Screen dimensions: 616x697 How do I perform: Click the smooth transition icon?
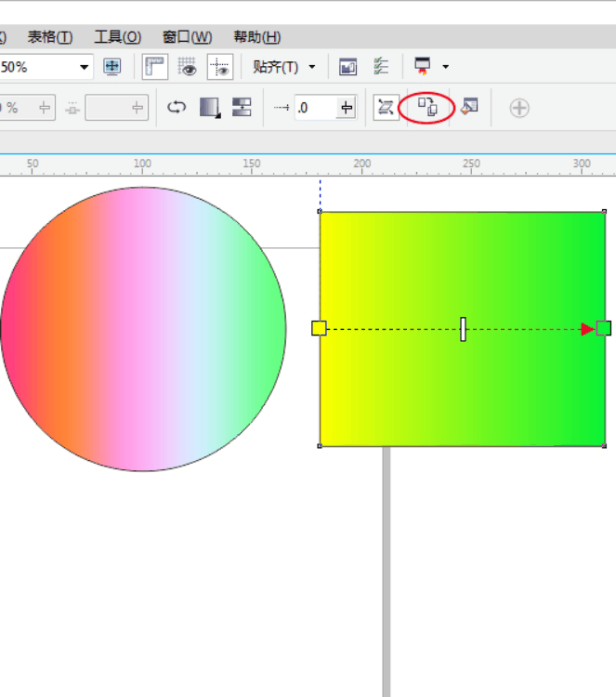pyautogui.click(x=242, y=107)
